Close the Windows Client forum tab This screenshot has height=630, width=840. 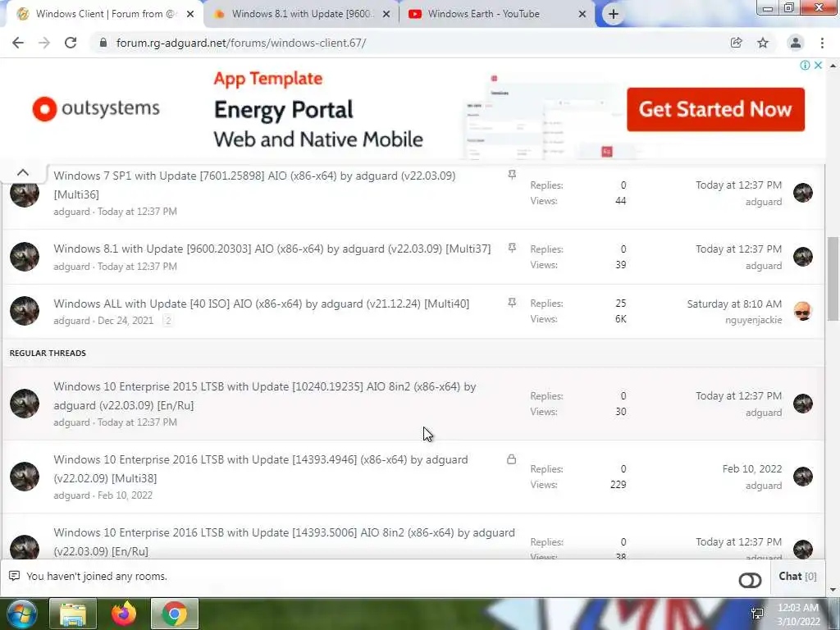point(190,15)
